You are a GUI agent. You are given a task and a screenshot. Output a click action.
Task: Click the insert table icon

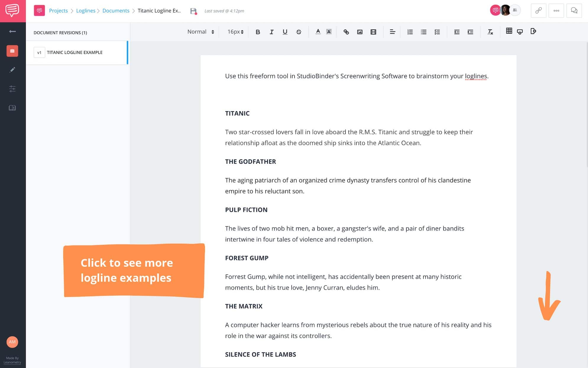[509, 31]
